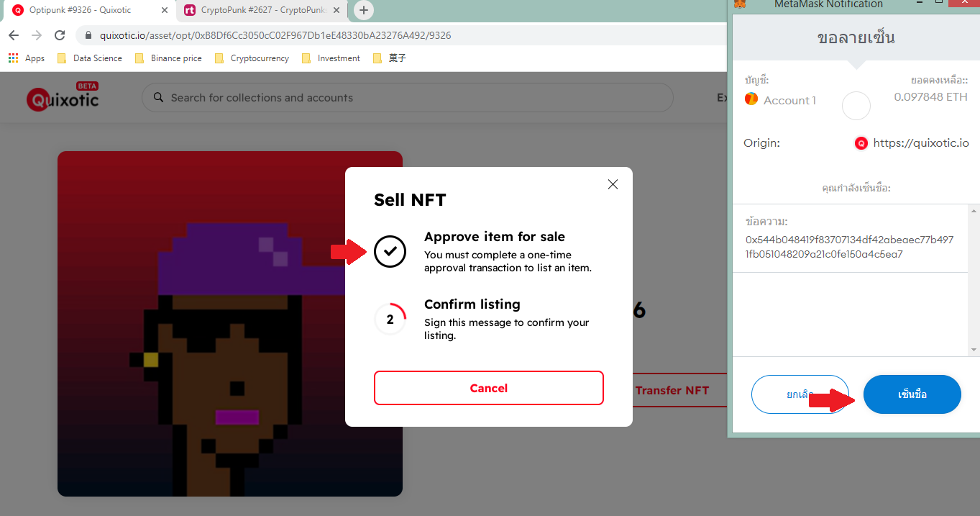Go back in browser history
Viewport: 980px width, 516px height.
click(14, 35)
